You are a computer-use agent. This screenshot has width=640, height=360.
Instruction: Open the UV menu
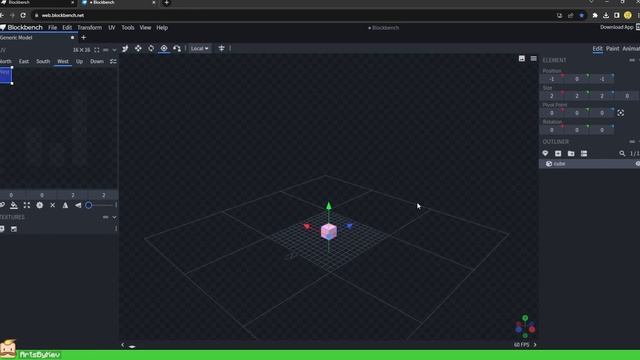(x=111, y=27)
